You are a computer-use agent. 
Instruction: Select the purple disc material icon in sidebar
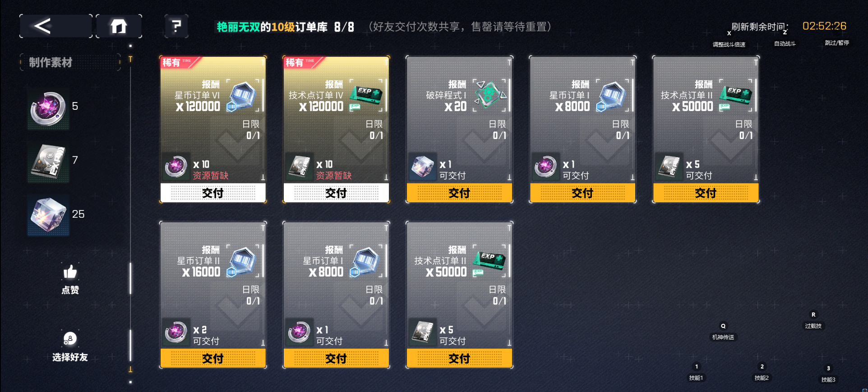point(48,108)
